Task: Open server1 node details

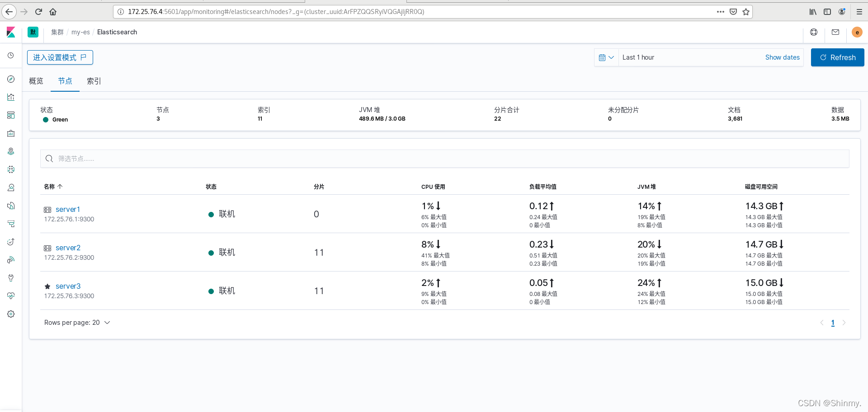Action: [x=68, y=209]
